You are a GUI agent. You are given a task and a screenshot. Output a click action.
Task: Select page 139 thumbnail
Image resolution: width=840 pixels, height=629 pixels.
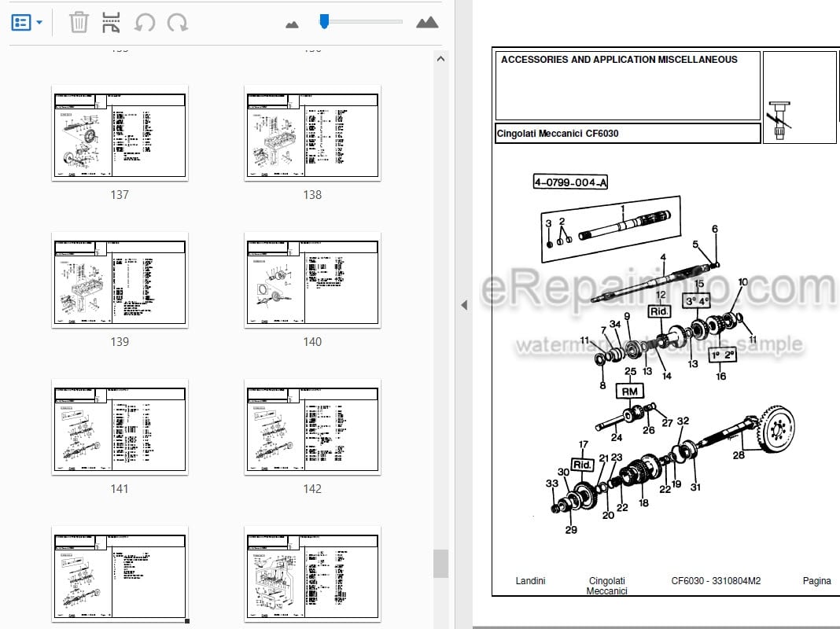click(120, 280)
